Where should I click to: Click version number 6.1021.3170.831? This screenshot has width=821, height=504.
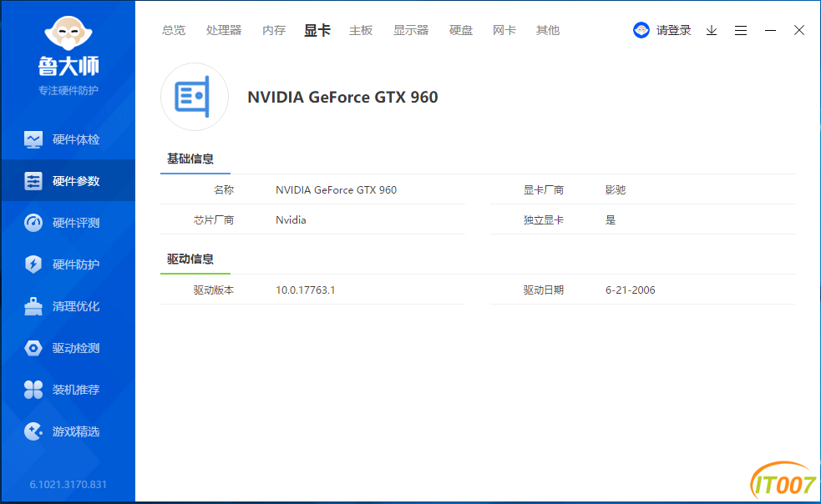(x=68, y=485)
